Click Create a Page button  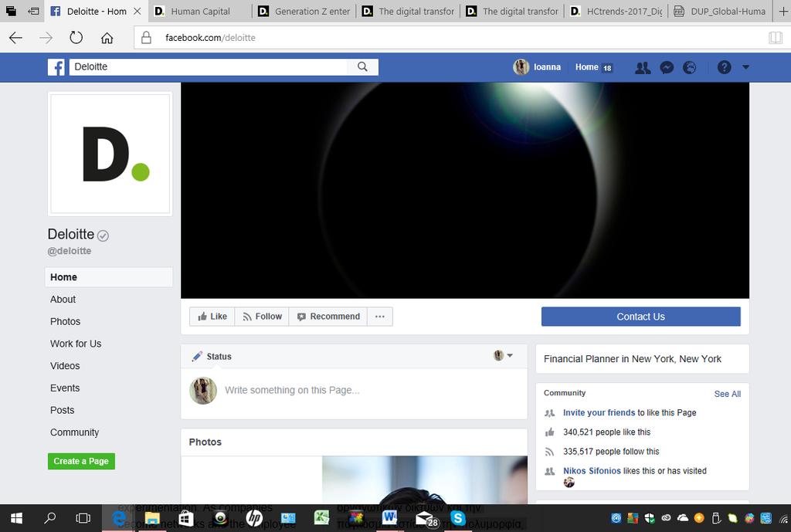tap(81, 461)
